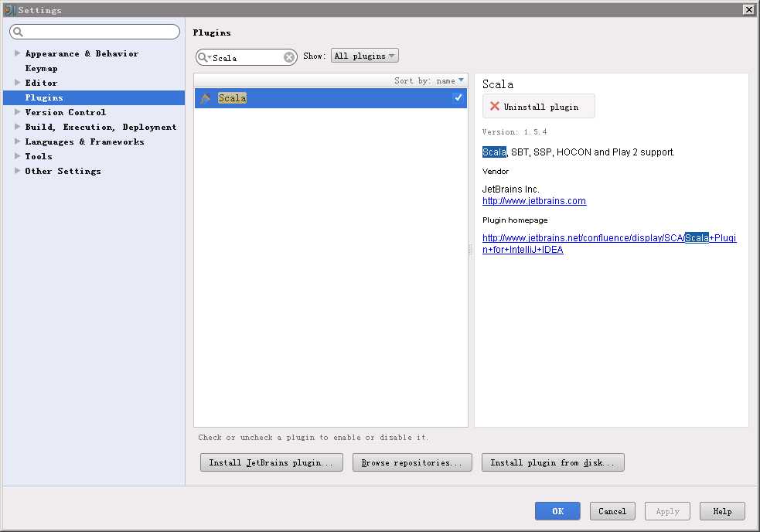Select Keymap in settings tree
This screenshot has height=532, width=760.
(41, 68)
